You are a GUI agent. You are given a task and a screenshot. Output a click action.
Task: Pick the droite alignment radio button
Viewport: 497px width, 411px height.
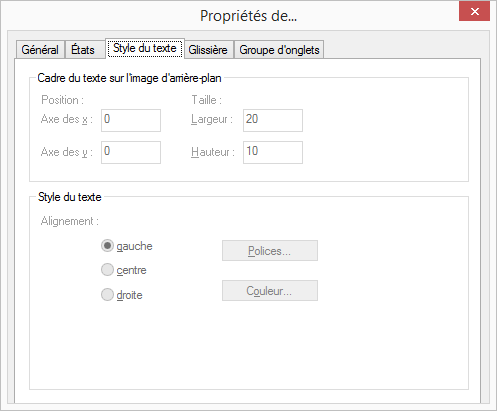tap(107, 295)
